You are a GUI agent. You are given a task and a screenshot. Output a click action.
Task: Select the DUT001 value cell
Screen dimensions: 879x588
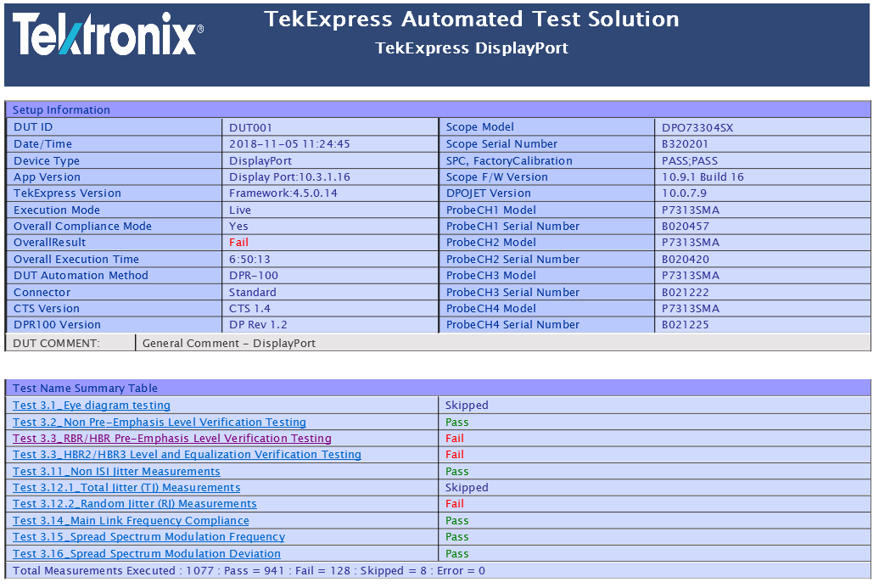coord(250,127)
